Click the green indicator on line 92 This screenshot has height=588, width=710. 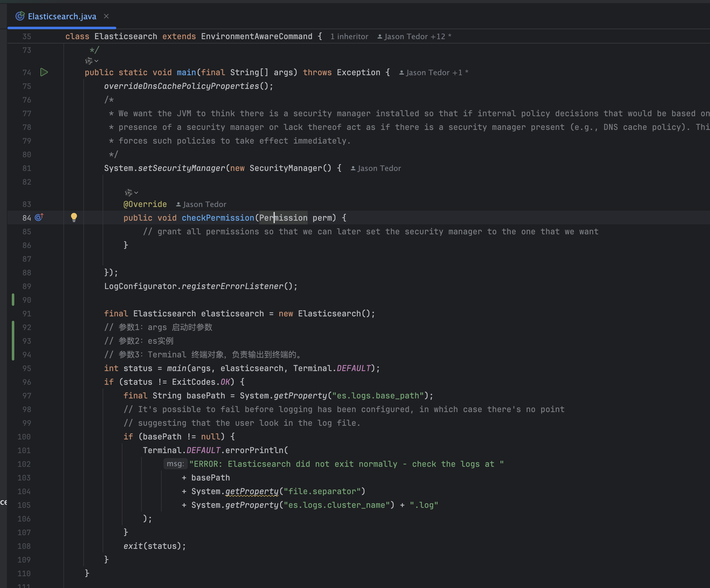pos(13,327)
